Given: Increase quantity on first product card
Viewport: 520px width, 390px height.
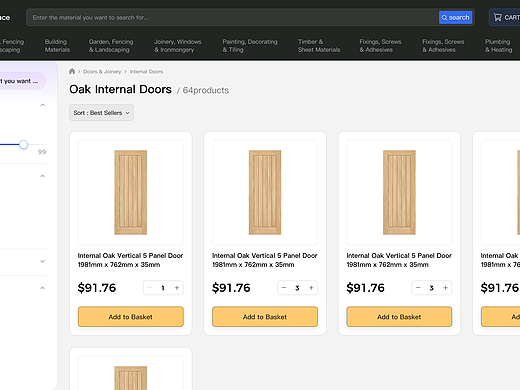Looking at the screenshot, I should [x=177, y=288].
